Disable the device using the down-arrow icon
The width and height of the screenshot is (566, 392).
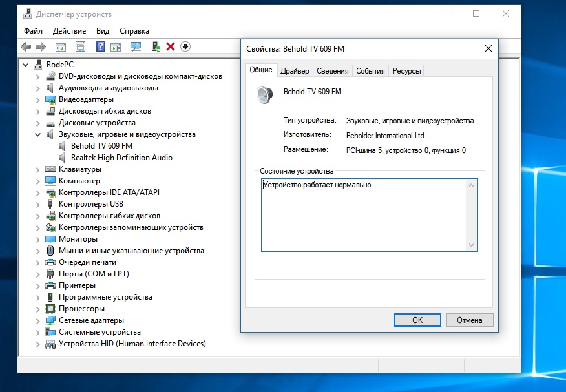[185, 46]
